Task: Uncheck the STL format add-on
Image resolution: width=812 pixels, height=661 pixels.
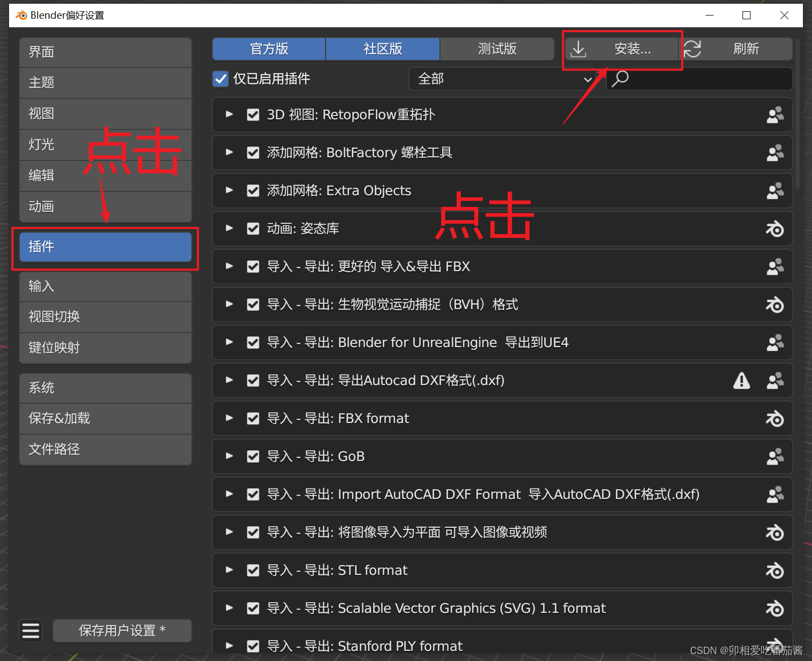Action: pyautogui.click(x=253, y=571)
